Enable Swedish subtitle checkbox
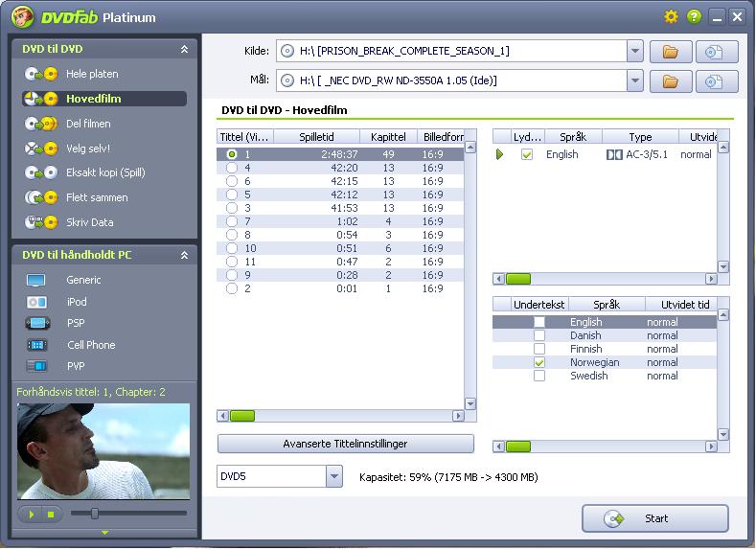The image size is (756, 550). pos(539,376)
